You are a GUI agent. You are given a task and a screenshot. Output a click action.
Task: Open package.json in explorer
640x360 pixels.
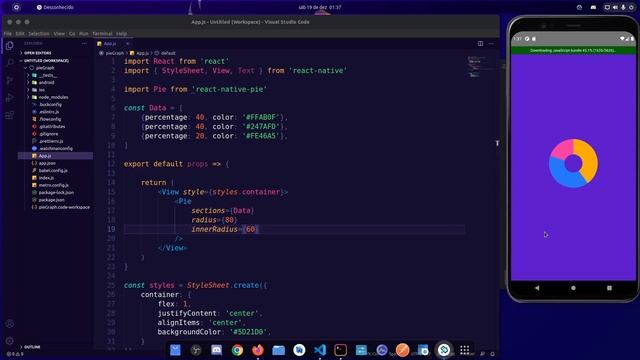(x=51, y=200)
